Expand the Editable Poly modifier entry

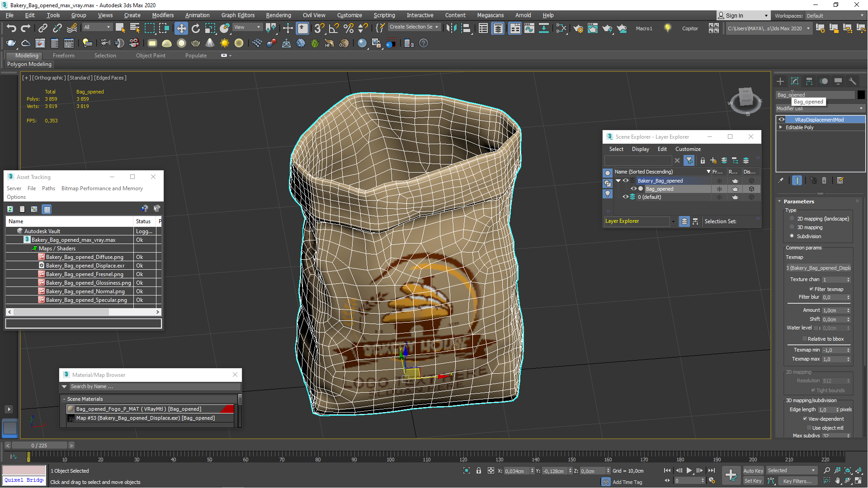pyautogui.click(x=781, y=127)
